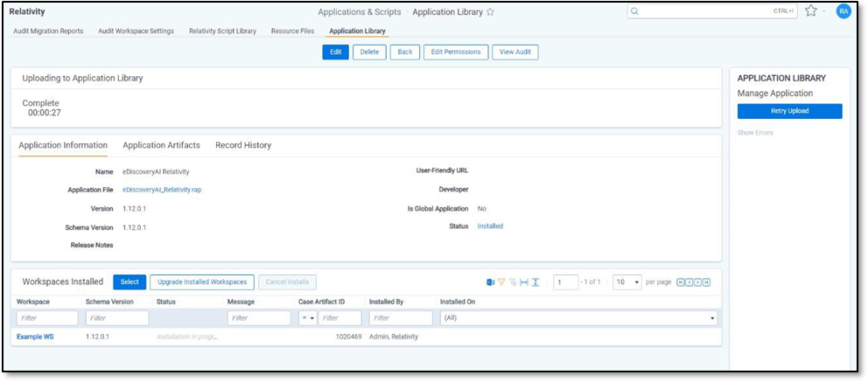Click the Edit Permissions button
The image size is (868, 382).
click(456, 52)
